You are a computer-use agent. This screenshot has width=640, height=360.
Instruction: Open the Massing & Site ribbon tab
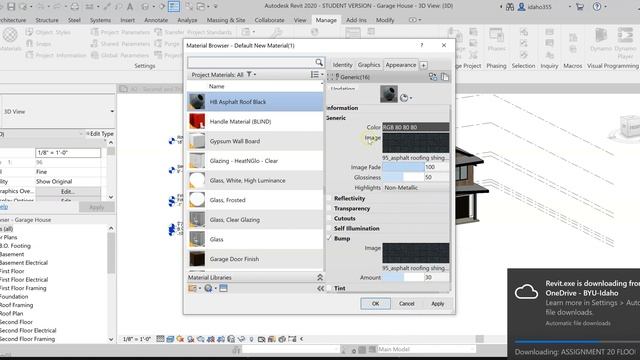coord(226,20)
